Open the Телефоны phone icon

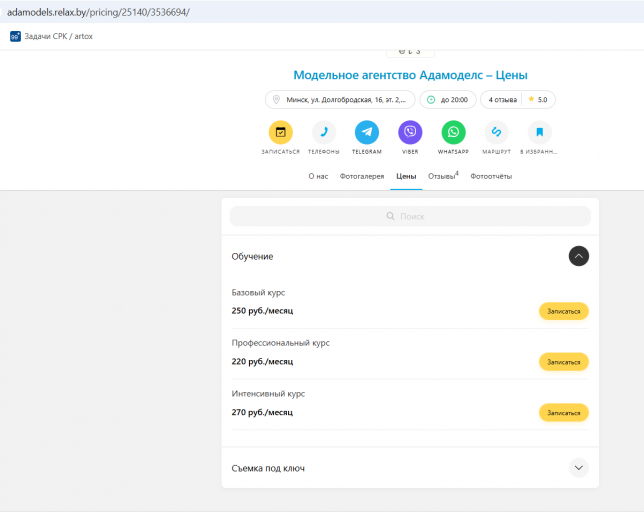click(324, 132)
